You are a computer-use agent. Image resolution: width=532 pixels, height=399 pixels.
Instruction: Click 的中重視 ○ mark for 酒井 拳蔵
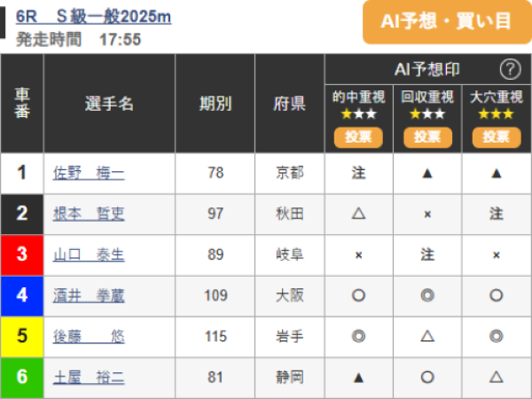[x=358, y=296]
